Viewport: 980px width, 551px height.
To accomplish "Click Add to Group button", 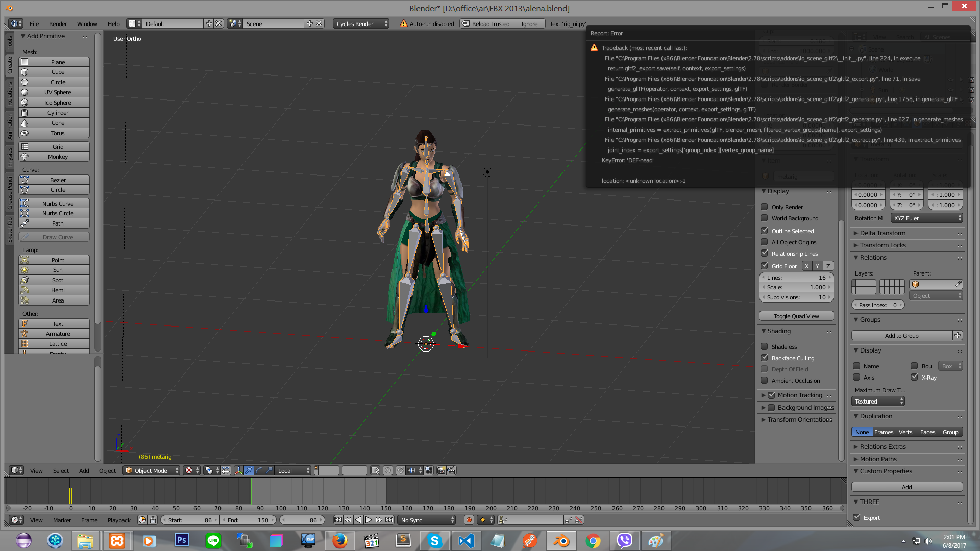I will [901, 335].
